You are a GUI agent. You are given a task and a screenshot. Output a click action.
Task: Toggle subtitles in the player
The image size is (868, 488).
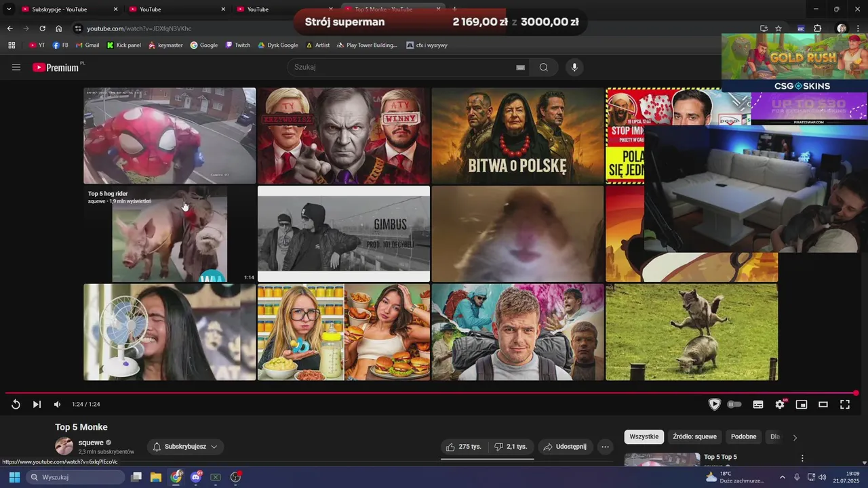[x=758, y=405]
